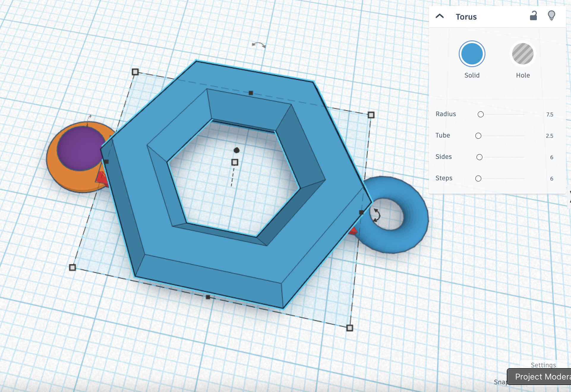Click the Torus panel title
Image resolution: width=571 pixels, height=392 pixels.
pyautogui.click(x=466, y=17)
